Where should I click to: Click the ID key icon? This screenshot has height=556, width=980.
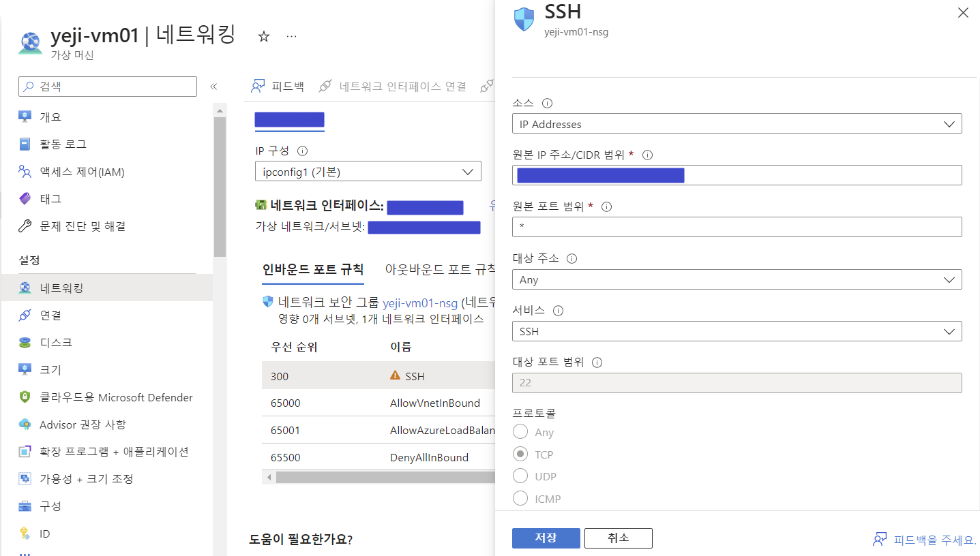25,534
